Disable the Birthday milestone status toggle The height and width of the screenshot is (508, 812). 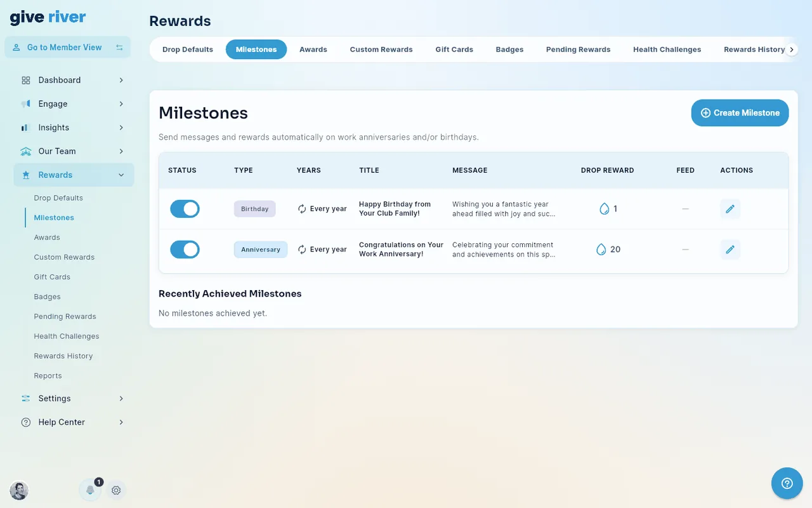(x=185, y=209)
